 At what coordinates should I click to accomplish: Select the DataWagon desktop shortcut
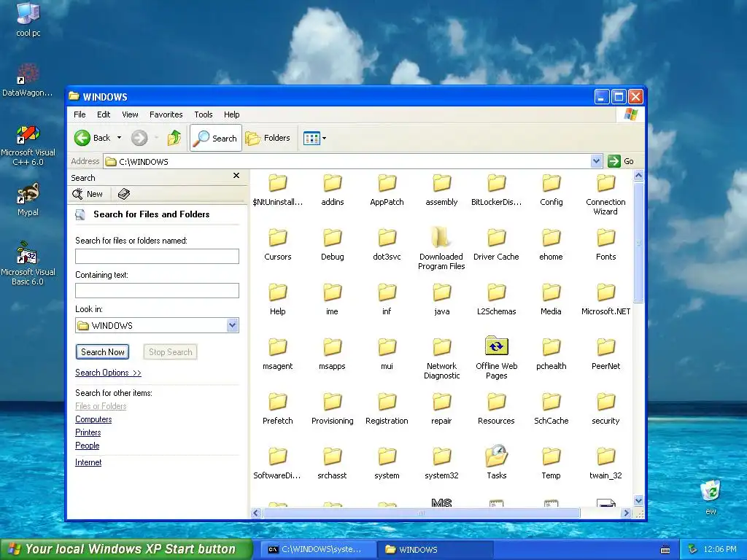click(x=28, y=80)
